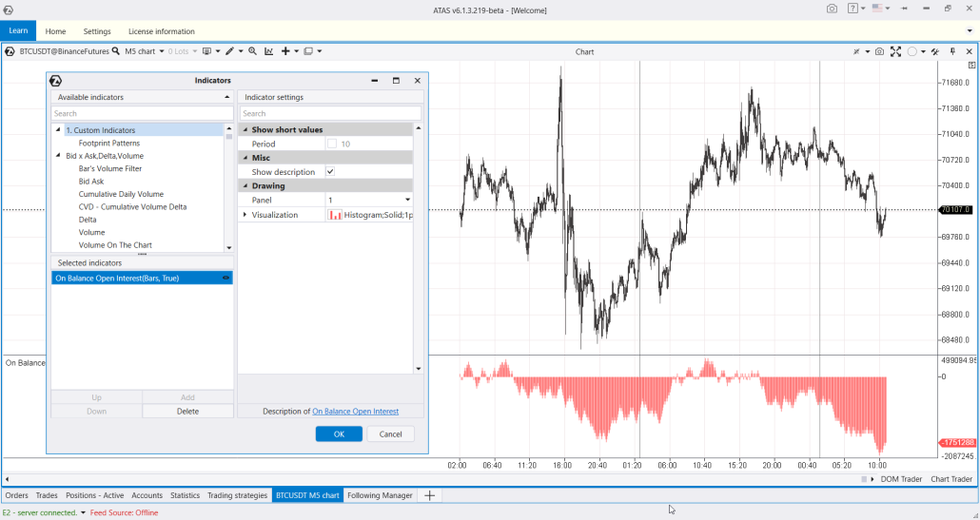Open the indicators chart icon

(268, 51)
